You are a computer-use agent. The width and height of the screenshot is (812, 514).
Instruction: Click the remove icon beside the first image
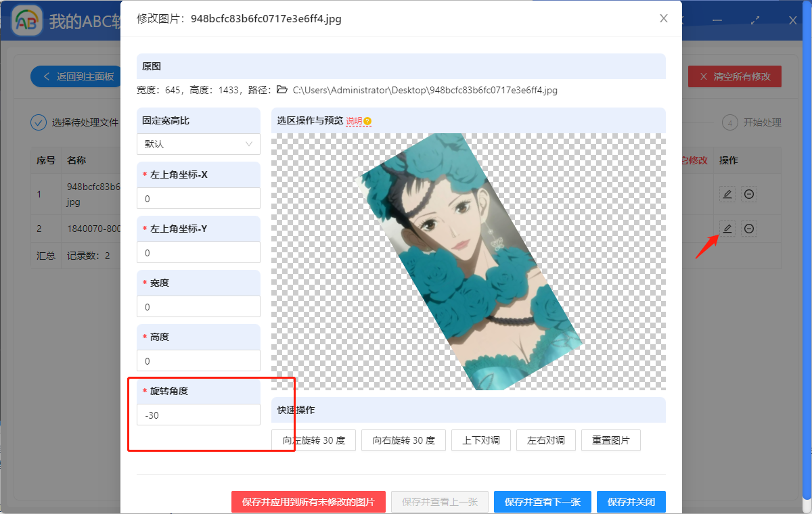coord(749,194)
